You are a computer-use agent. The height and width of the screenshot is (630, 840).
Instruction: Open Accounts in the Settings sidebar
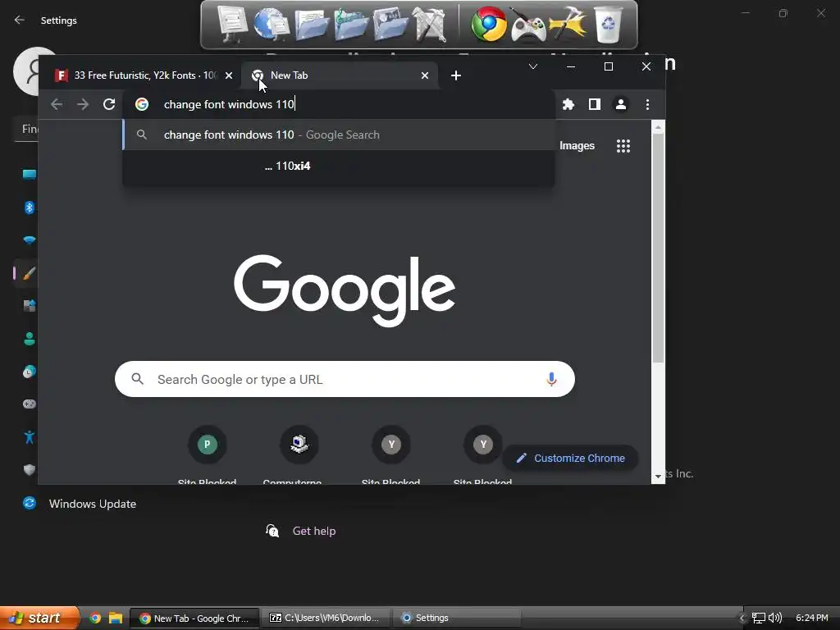coord(29,339)
